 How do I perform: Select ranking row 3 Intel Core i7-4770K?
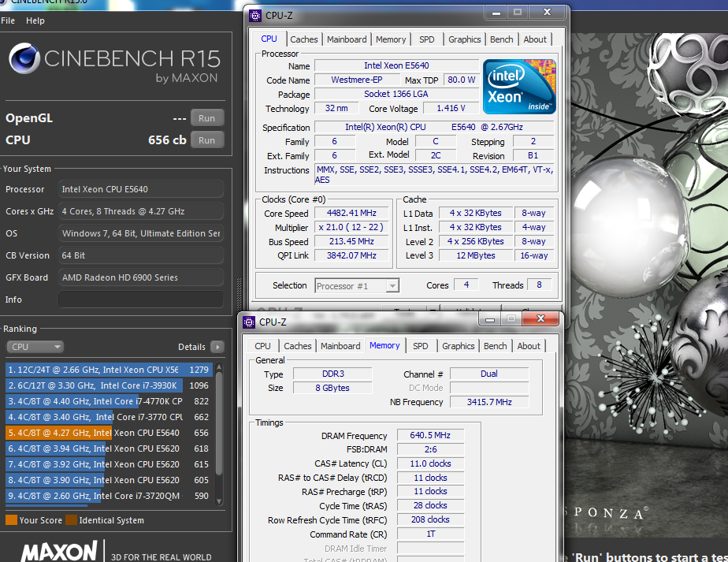[109, 401]
